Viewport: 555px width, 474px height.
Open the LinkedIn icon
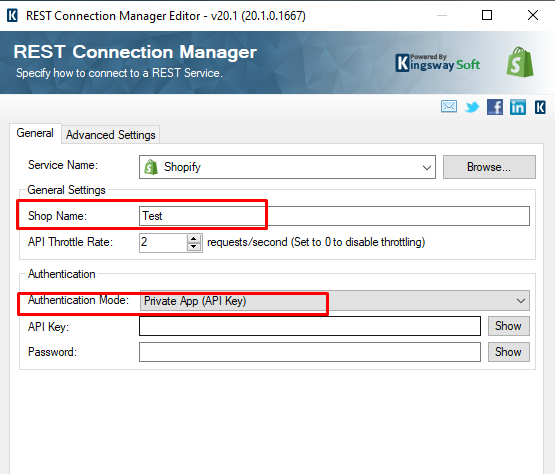[x=518, y=107]
